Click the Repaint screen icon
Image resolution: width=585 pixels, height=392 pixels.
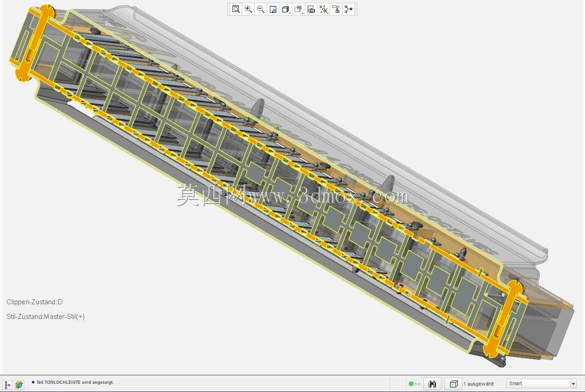point(273,9)
